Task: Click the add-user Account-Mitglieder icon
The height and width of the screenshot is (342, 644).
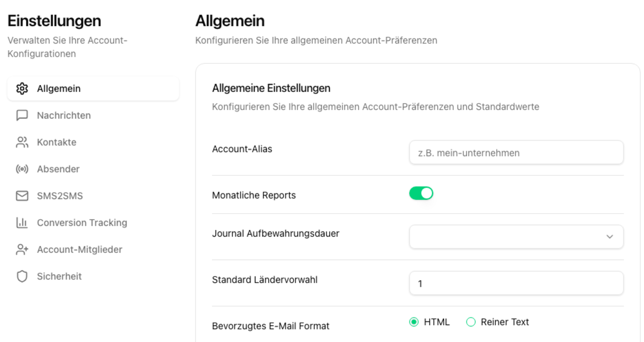Action: click(22, 250)
